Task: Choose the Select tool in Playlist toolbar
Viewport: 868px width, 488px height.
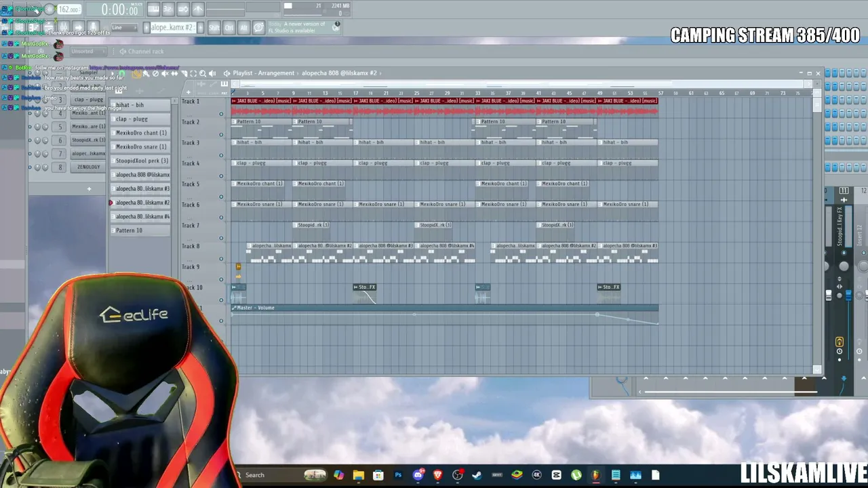Action: (x=193, y=73)
